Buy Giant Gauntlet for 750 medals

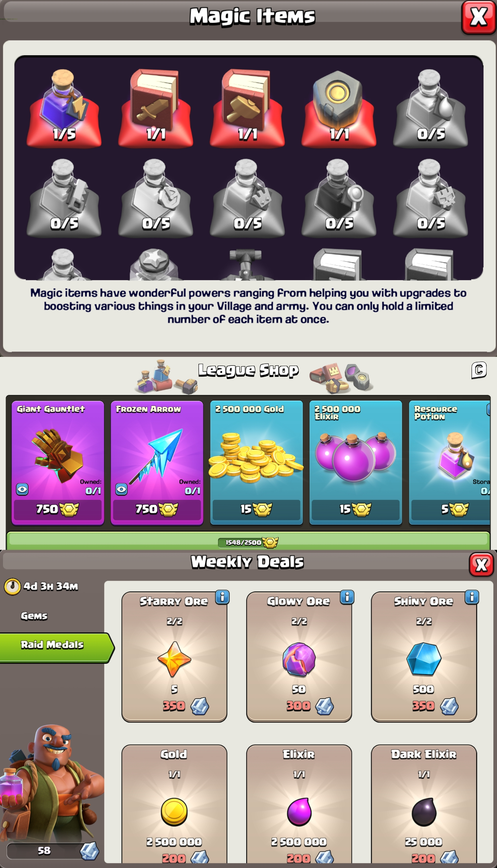[58, 509]
